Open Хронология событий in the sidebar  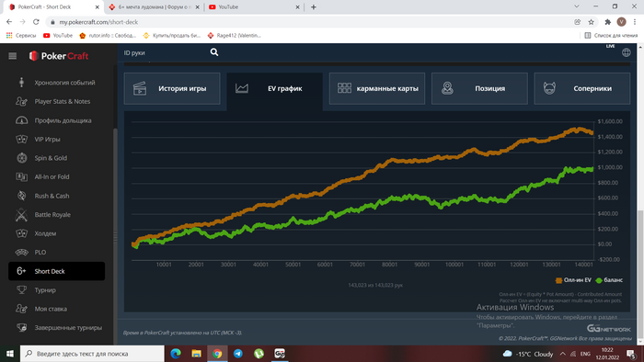click(x=64, y=83)
